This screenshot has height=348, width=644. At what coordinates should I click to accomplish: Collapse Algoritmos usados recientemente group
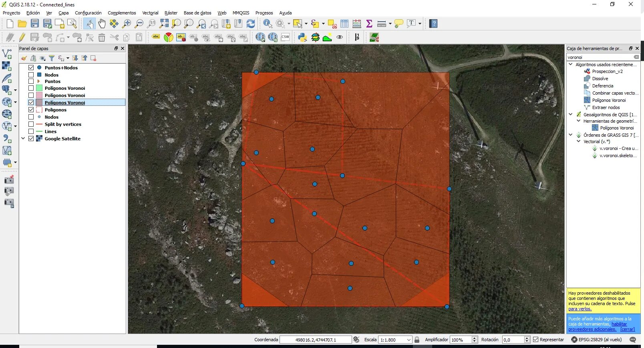point(571,64)
